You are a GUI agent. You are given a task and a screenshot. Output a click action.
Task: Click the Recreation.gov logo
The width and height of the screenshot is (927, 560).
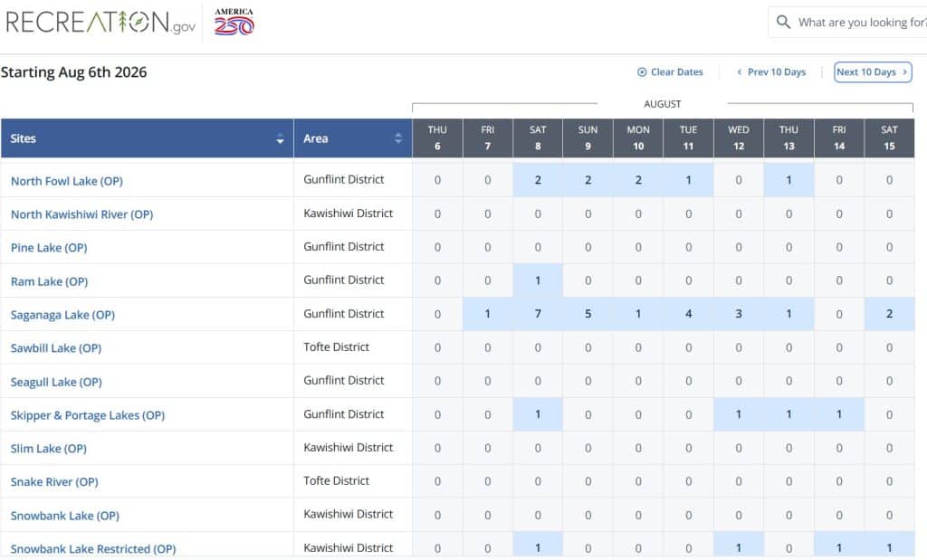(100, 23)
